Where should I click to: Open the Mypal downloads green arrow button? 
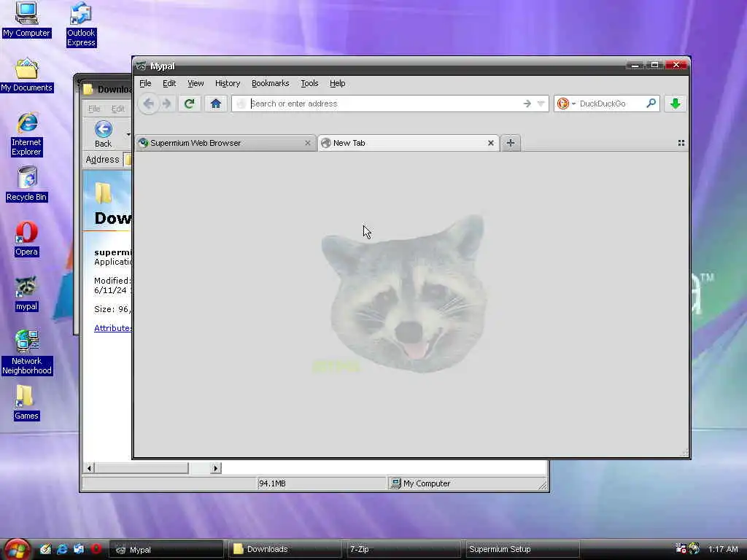[x=675, y=104]
